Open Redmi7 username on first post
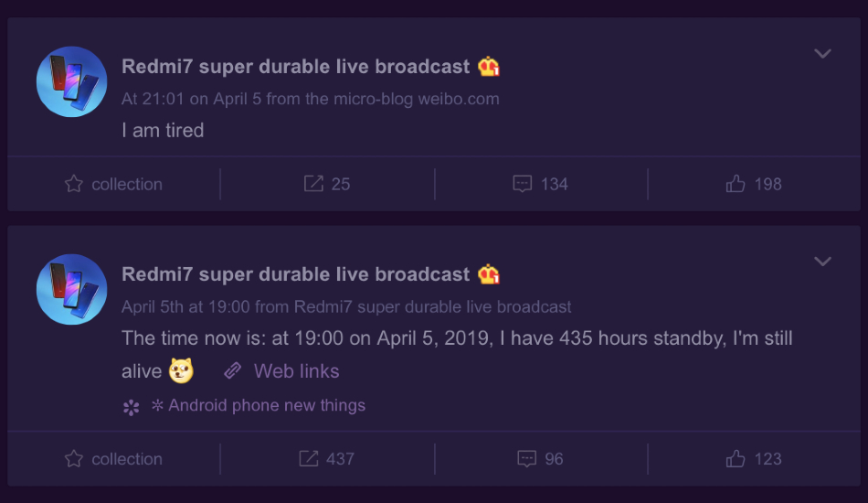This screenshot has width=868, height=503. [296, 67]
